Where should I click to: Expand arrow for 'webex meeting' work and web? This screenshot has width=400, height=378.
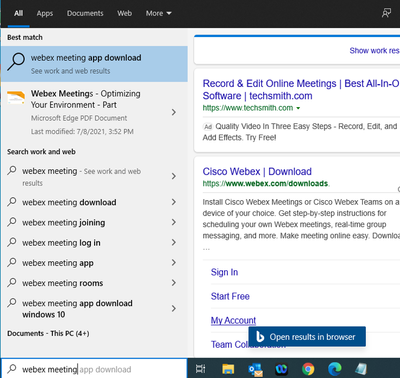[174, 176]
